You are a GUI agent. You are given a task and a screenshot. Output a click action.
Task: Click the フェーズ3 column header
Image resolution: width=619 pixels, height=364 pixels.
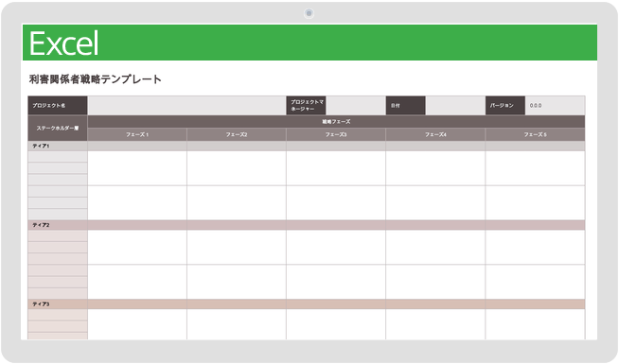click(336, 134)
